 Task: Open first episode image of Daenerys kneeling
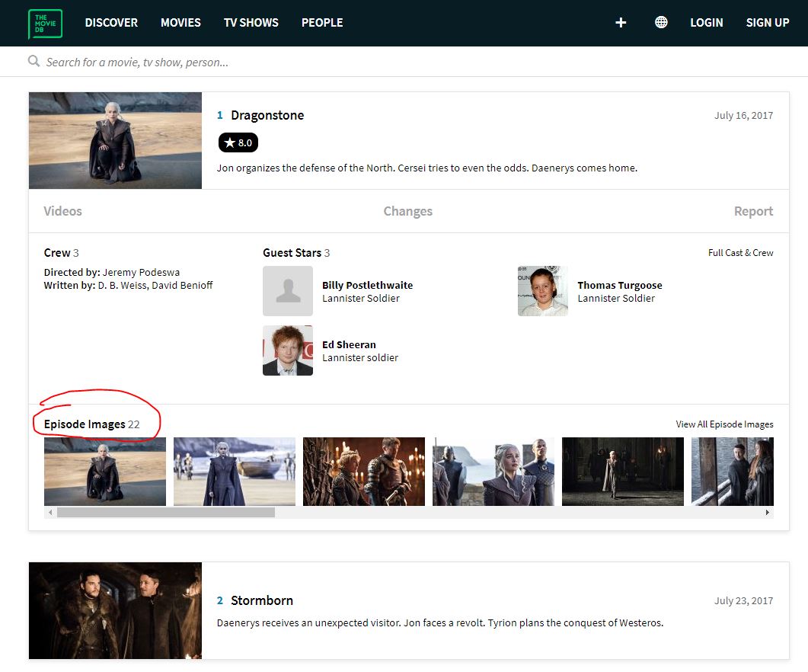(x=105, y=472)
